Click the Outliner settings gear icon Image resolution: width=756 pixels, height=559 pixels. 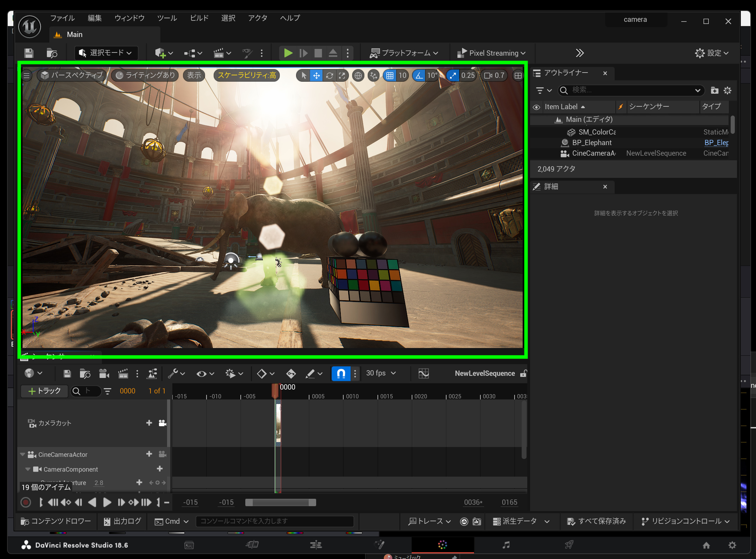tap(727, 91)
